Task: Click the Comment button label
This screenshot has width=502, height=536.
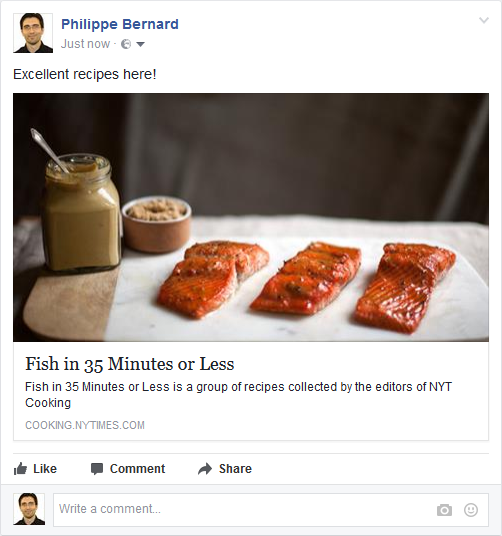Action: pos(137,469)
